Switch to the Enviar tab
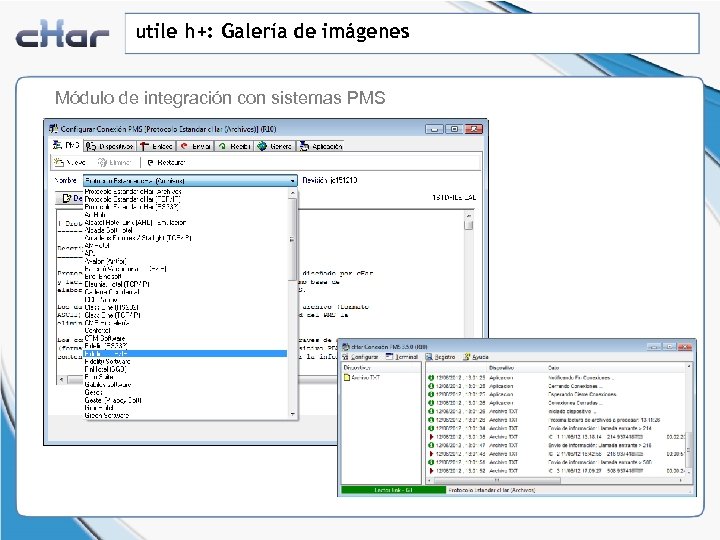720x540 pixels. click(x=196, y=146)
